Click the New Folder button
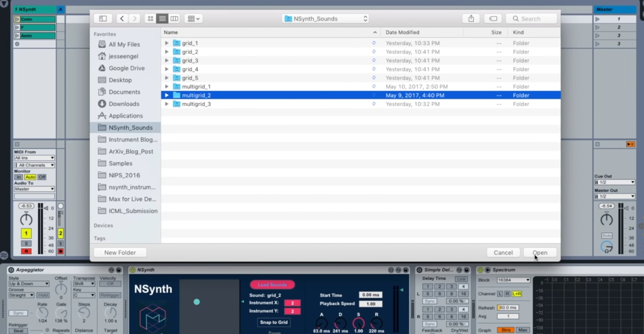The width and height of the screenshot is (644, 334). click(x=120, y=253)
